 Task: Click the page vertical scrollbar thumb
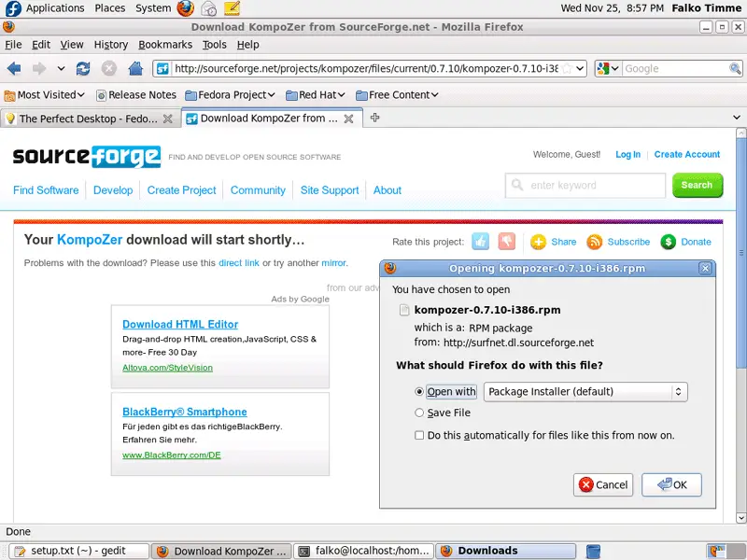pos(740,253)
